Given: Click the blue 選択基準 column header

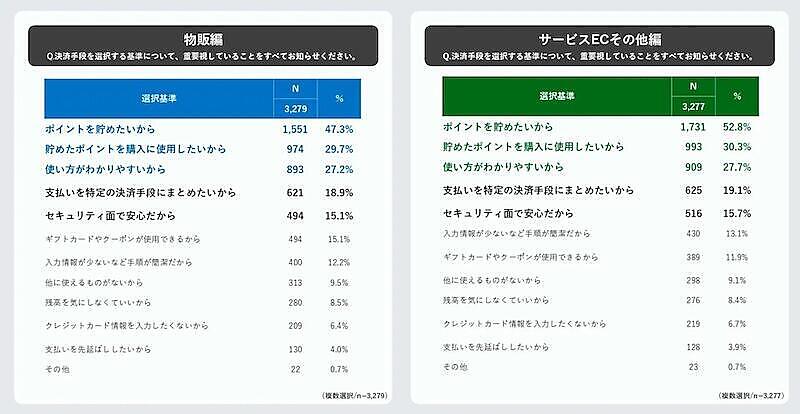Looking at the screenshot, I should 159,100.
